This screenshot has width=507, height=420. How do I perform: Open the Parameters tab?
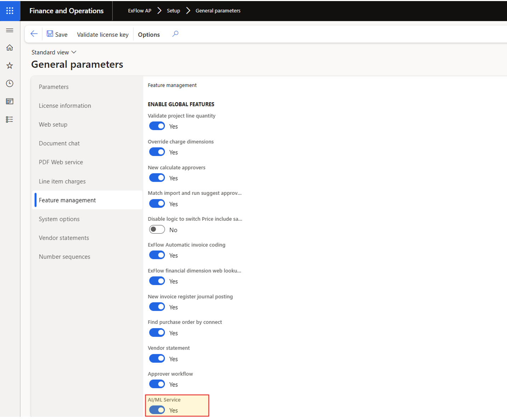tap(87, 87)
